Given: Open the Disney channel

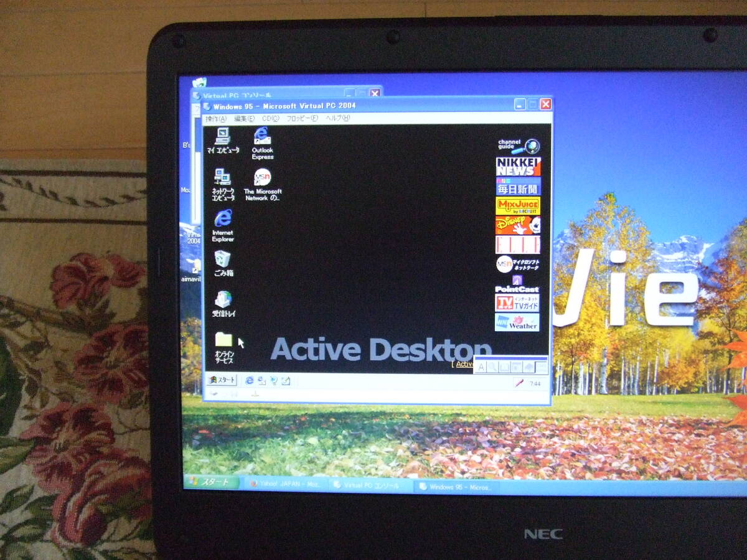Looking at the screenshot, I should coord(518,225).
